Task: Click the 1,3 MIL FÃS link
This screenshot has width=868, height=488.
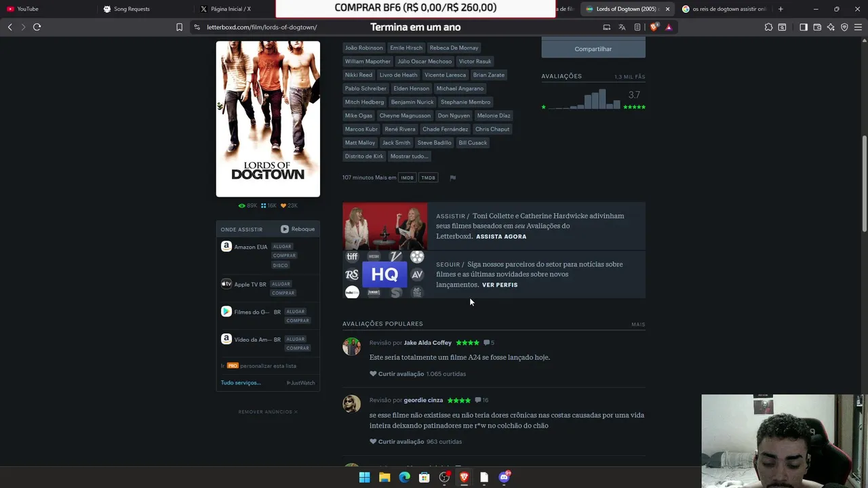Action: pos(630,77)
